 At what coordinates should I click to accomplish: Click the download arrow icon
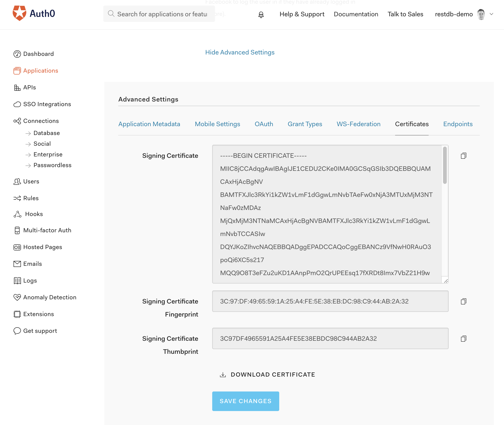[x=223, y=375]
